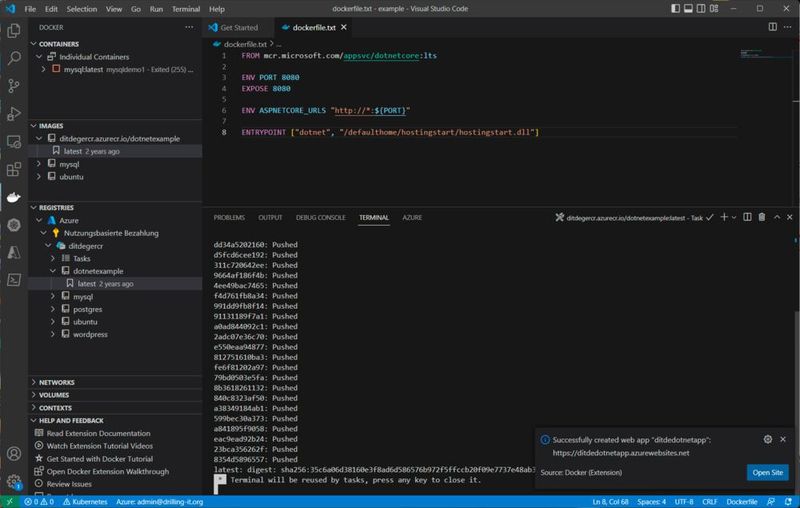The height and width of the screenshot is (508, 800).
Task: Dismiss the web app created notification
Action: (x=785, y=439)
